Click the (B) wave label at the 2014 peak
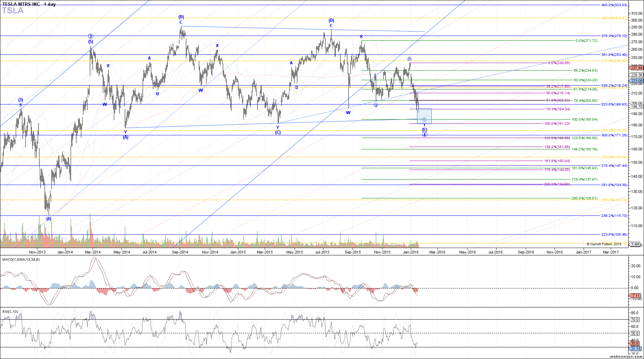The height and width of the screenshot is (359, 644). (181, 17)
